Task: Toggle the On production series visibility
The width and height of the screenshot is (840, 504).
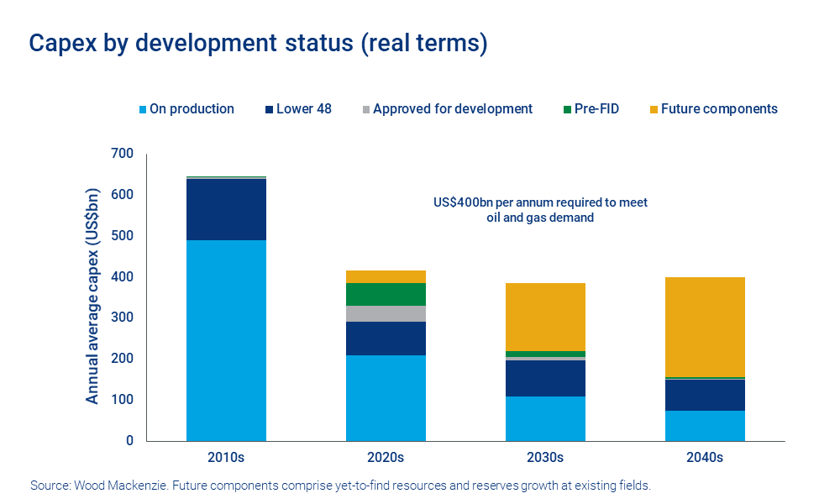Action: (186, 108)
